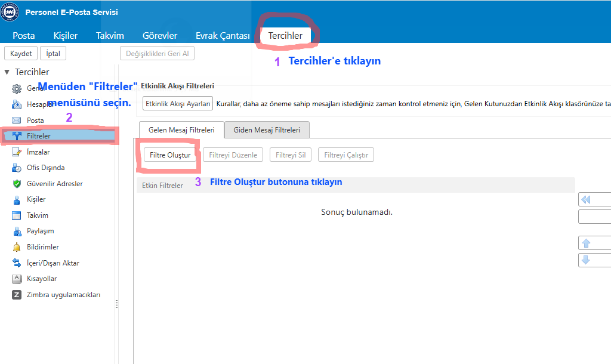
Task: Collapse the Tercihler tree
Action: 7,72
